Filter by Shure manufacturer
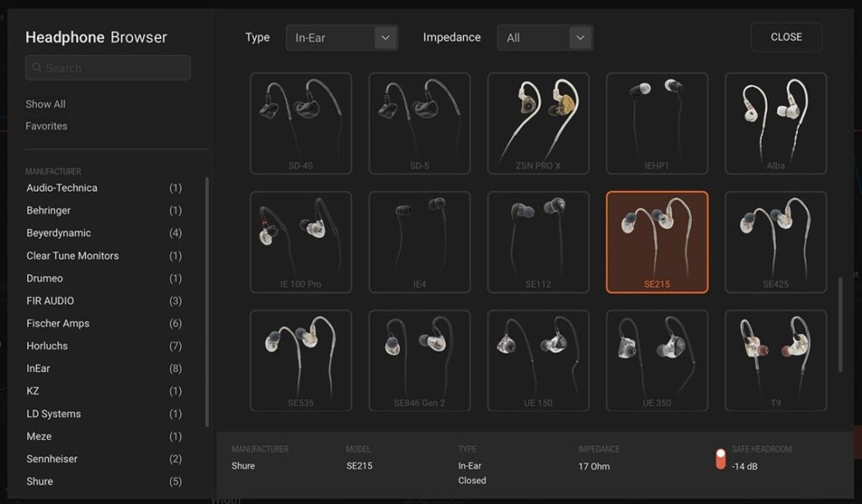The width and height of the screenshot is (862, 504). [x=104, y=481]
